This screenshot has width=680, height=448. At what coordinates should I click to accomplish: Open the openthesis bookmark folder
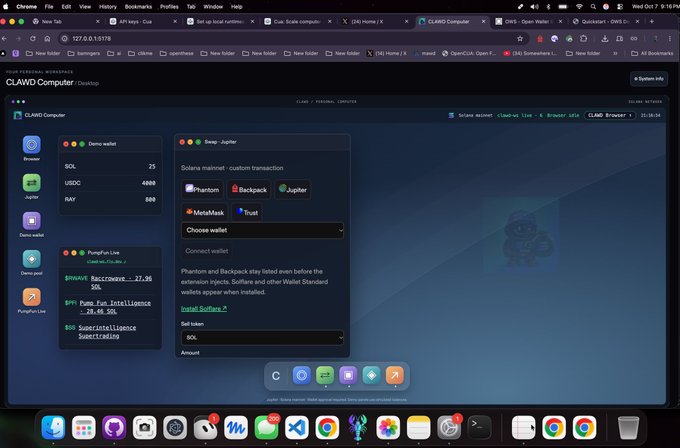click(177, 53)
